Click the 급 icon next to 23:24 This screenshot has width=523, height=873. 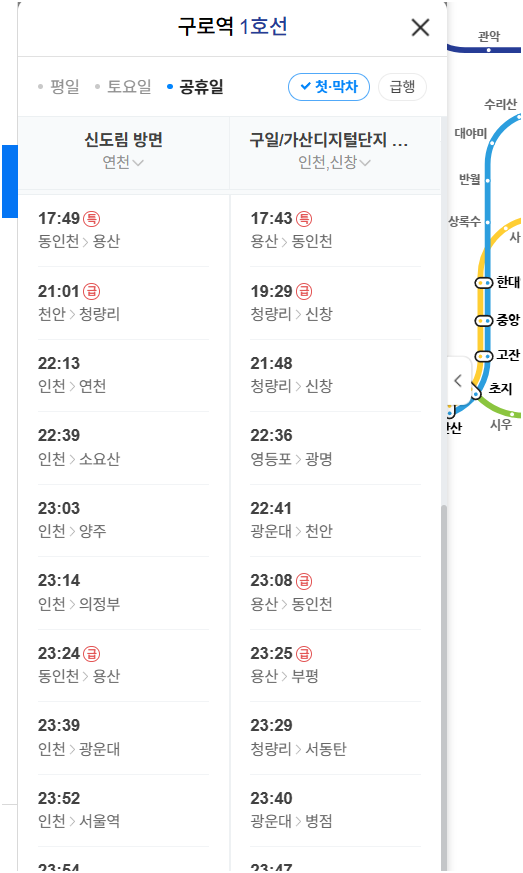point(91,653)
